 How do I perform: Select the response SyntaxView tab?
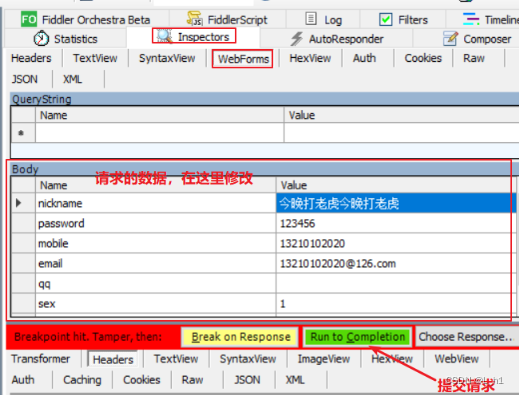coord(248,359)
